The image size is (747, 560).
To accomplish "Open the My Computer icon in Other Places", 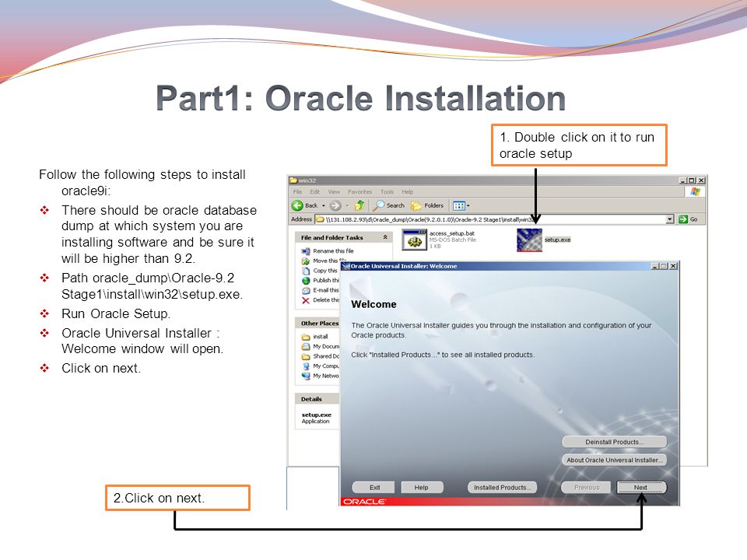I will pos(306,366).
